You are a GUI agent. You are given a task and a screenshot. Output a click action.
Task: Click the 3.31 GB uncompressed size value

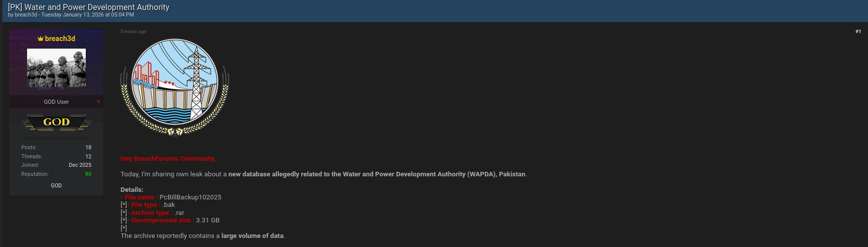coord(208,220)
